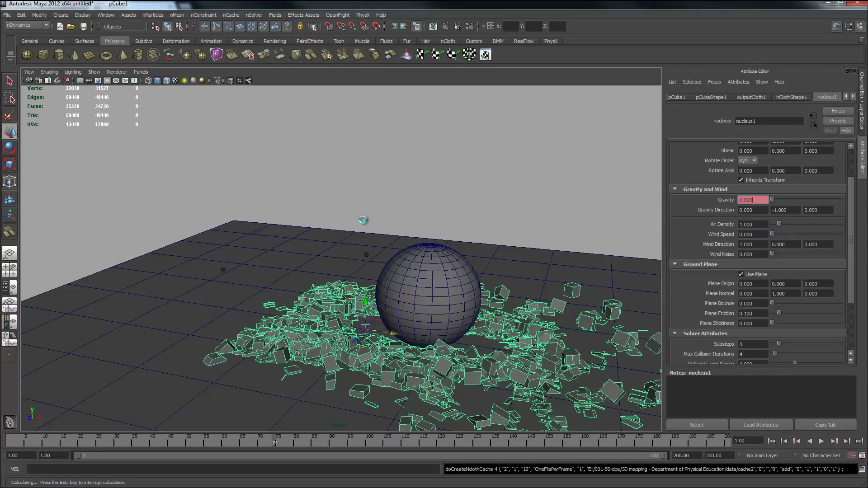Click the question mark snap icon
868x488 pixels.
coord(287,26)
